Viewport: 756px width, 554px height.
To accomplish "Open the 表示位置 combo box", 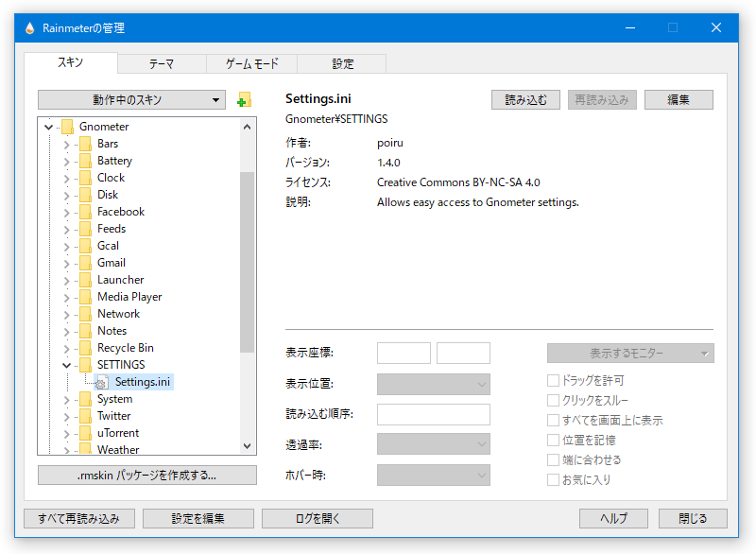I will point(434,384).
